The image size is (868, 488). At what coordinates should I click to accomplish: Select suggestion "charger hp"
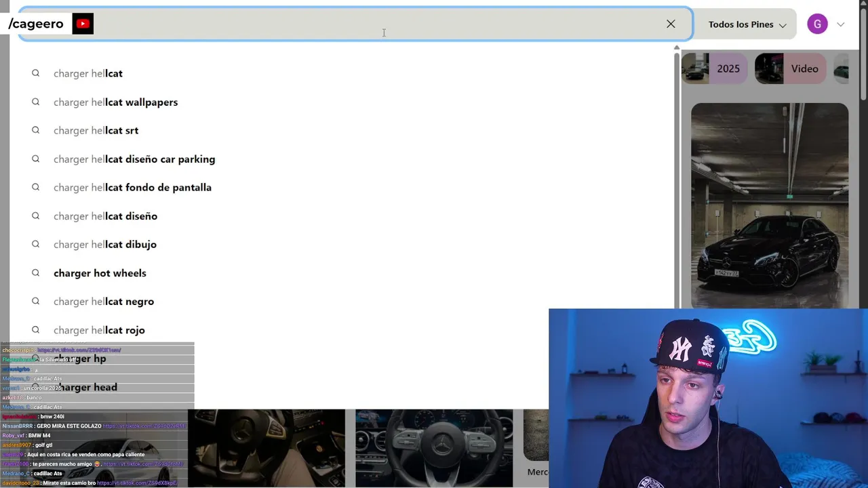(80, 358)
